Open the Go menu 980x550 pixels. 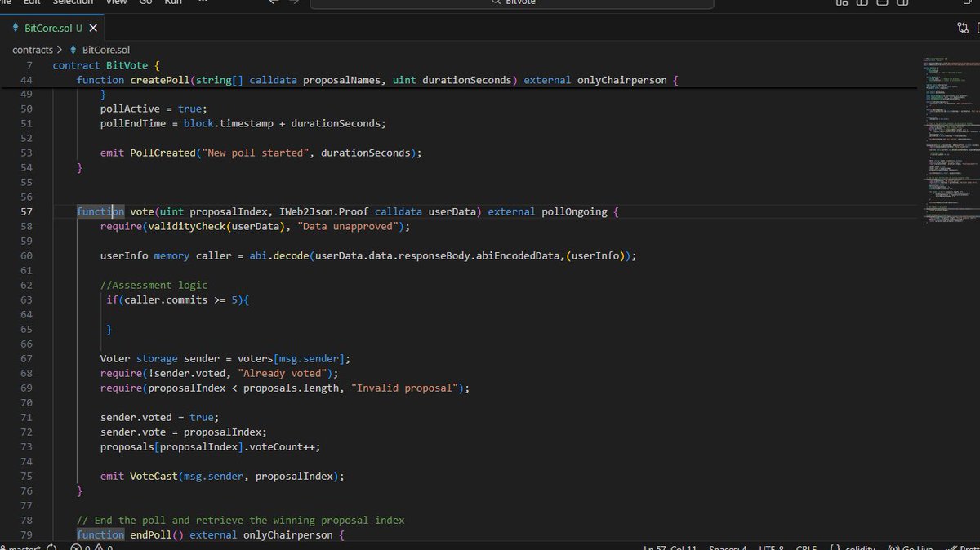(x=145, y=2)
